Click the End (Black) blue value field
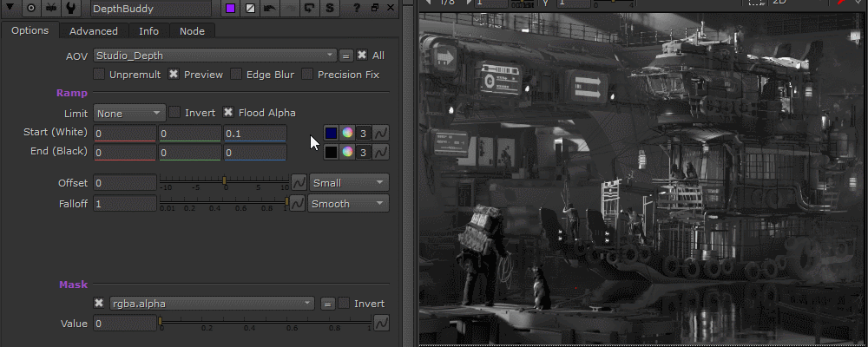 point(255,152)
